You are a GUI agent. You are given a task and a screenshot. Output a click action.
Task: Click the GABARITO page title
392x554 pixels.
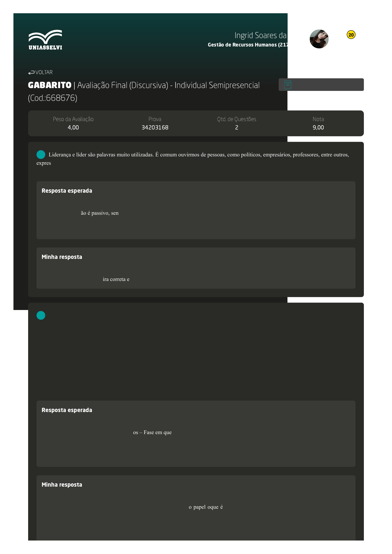tap(50, 85)
